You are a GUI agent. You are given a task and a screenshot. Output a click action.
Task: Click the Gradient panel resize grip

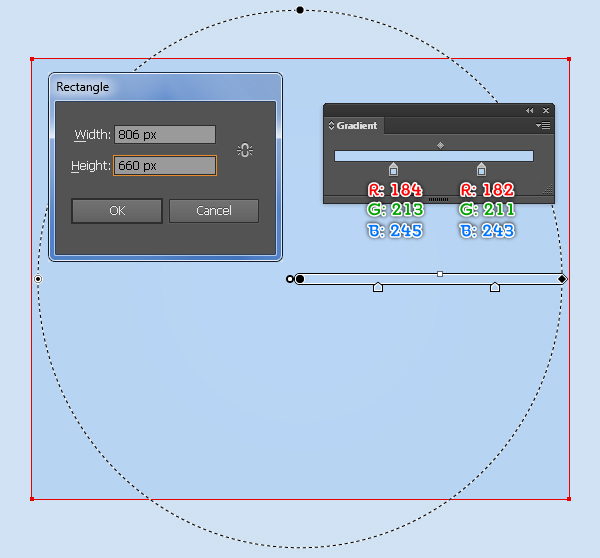tap(548, 189)
